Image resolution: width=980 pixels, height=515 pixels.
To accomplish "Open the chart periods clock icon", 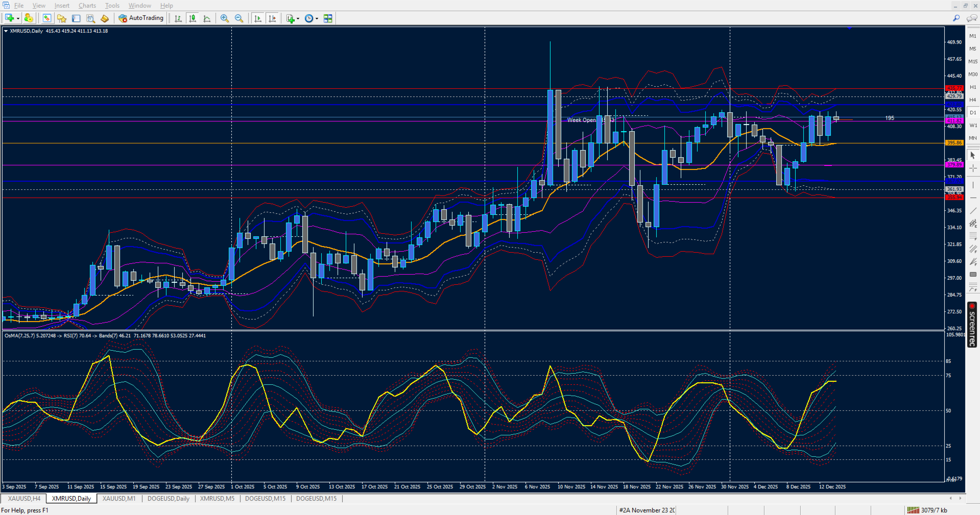I will coord(309,18).
